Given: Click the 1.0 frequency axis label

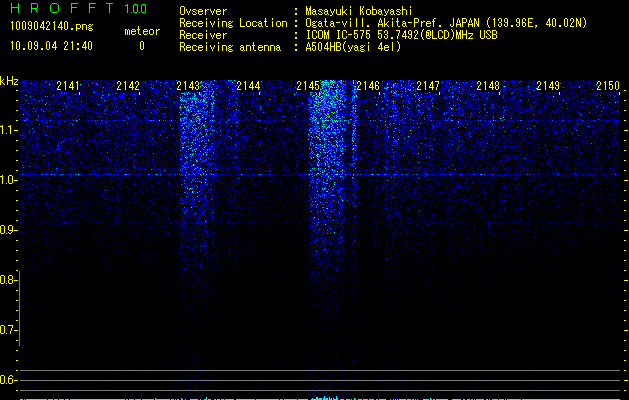Looking at the screenshot, I should [x=8, y=180].
